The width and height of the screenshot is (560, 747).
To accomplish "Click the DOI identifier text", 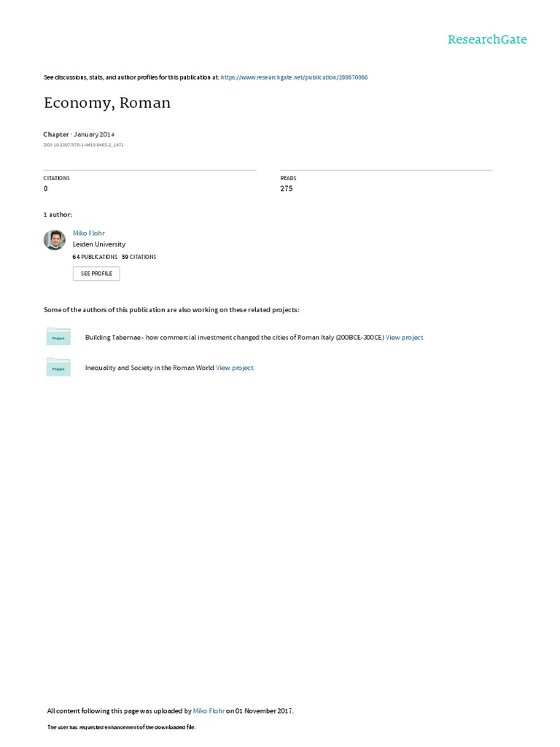I will pyautogui.click(x=83, y=145).
